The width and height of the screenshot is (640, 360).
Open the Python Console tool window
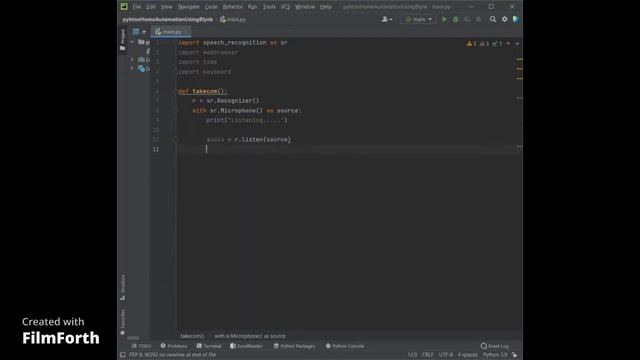(x=345, y=346)
